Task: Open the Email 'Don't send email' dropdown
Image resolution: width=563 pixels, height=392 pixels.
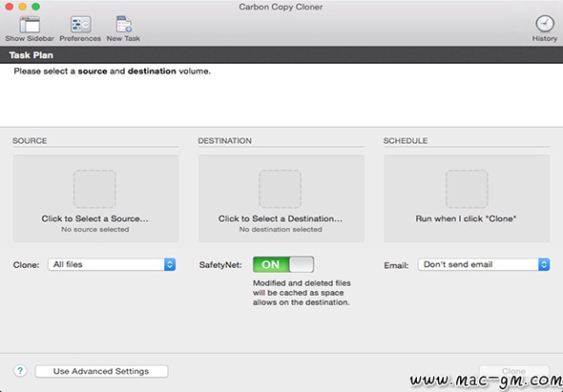Action: (484, 264)
